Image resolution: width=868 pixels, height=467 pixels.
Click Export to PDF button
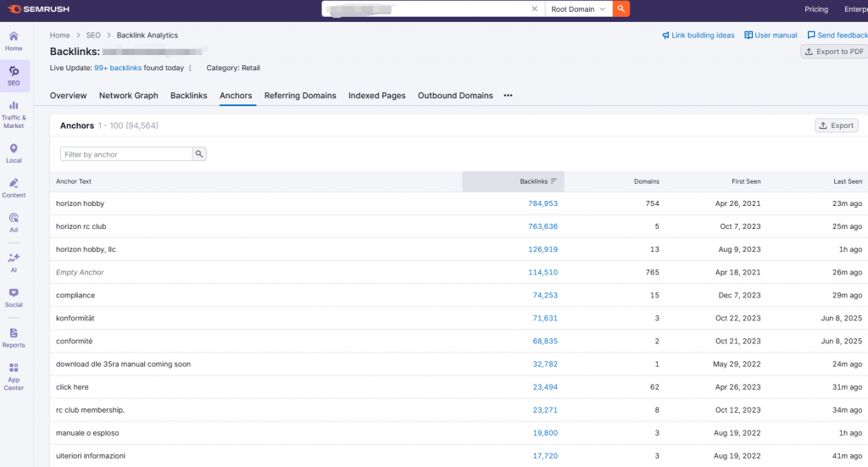point(834,52)
